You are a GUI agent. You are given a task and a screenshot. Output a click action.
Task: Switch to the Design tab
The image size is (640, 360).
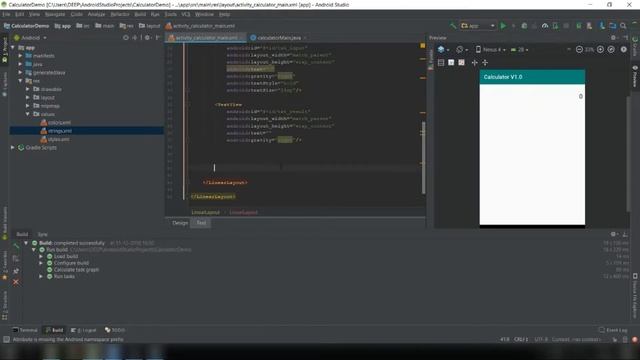pos(180,223)
